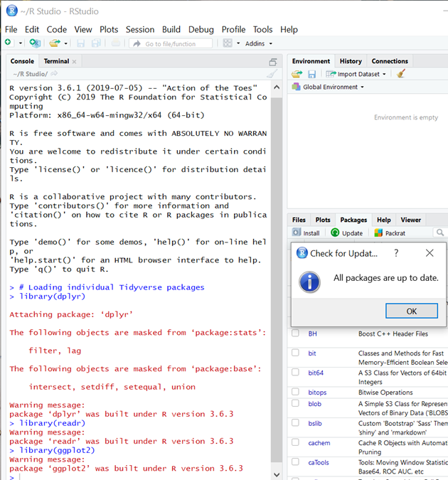Switch to the Help pane tab
The width and height of the screenshot is (448, 480).
coord(384,220)
